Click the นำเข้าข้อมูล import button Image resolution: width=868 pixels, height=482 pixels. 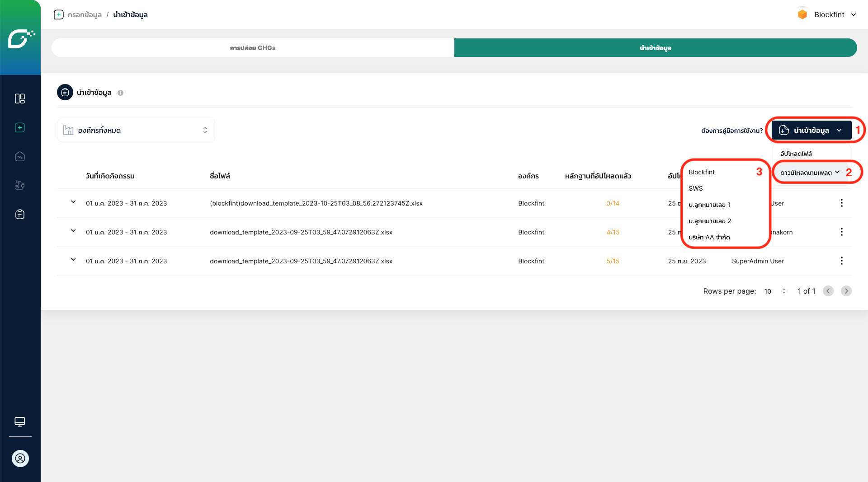coord(811,130)
